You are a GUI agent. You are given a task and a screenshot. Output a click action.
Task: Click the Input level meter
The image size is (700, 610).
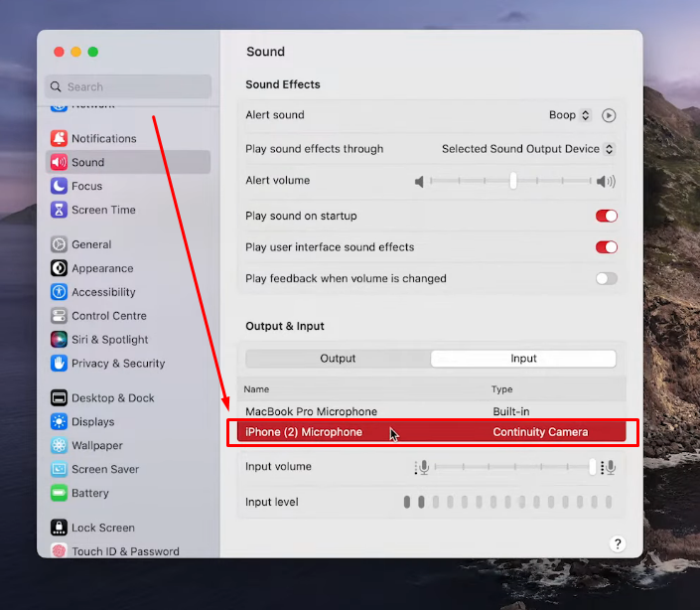[x=507, y=502]
